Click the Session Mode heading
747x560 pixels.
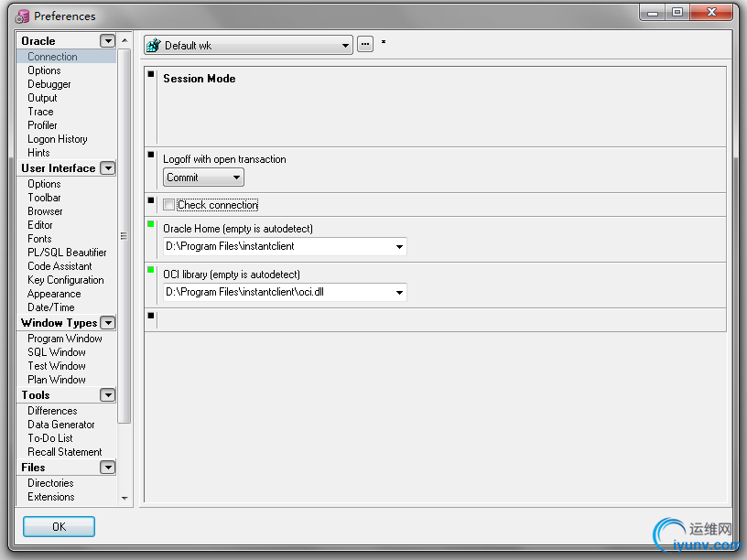point(200,79)
